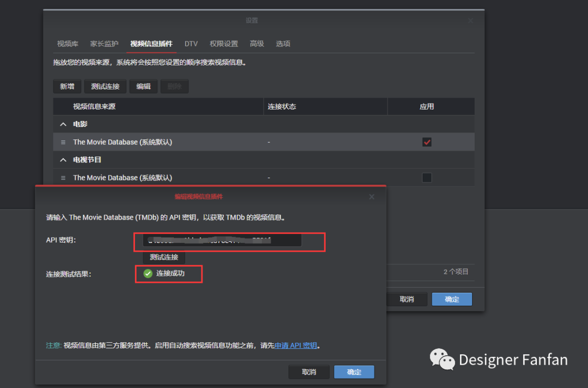The height and width of the screenshot is (388, 588).
Task: Grab the drag handle of the 电影 TMDb row
Action: pyautogui.click(x=63, y=142)
